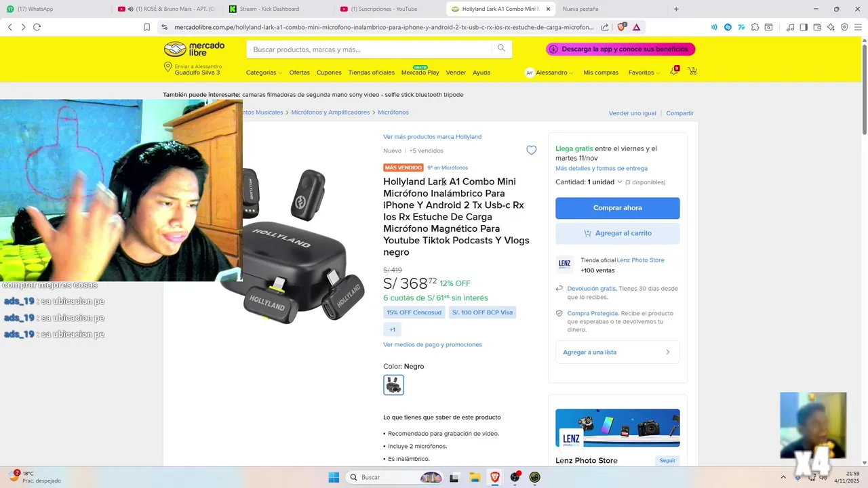Show more promotions with +1 chip

392,329
